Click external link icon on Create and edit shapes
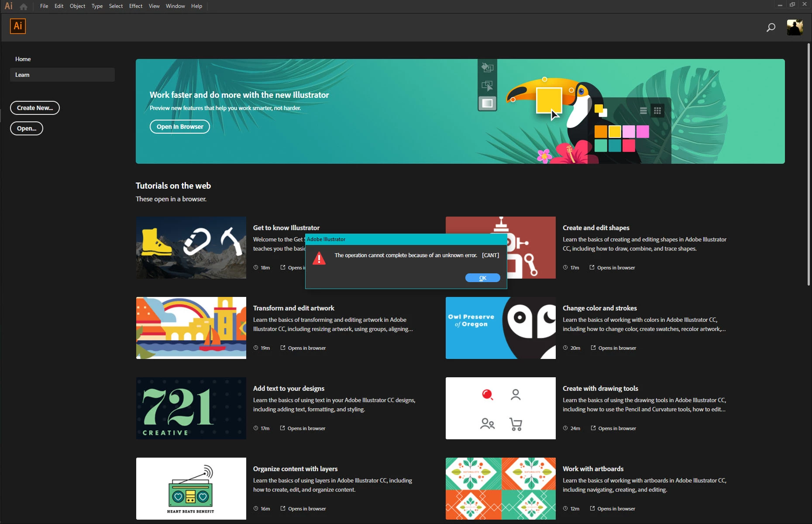 (592, 268)
